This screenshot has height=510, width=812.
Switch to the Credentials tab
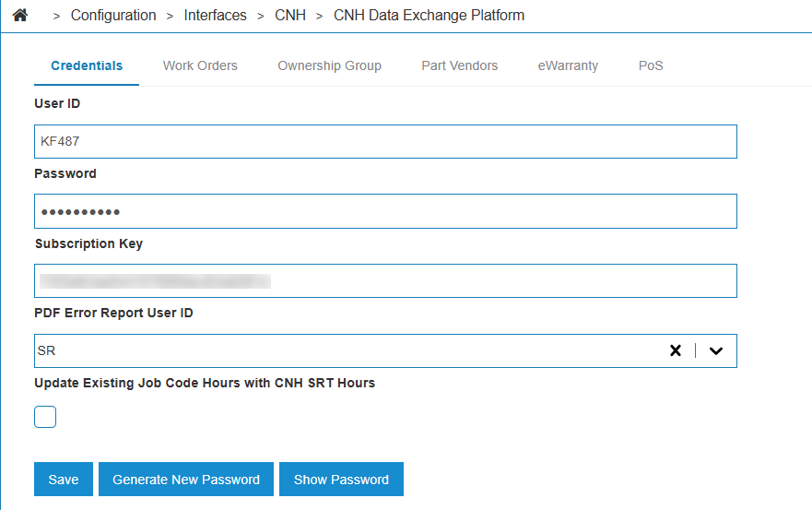pos(87,65)
